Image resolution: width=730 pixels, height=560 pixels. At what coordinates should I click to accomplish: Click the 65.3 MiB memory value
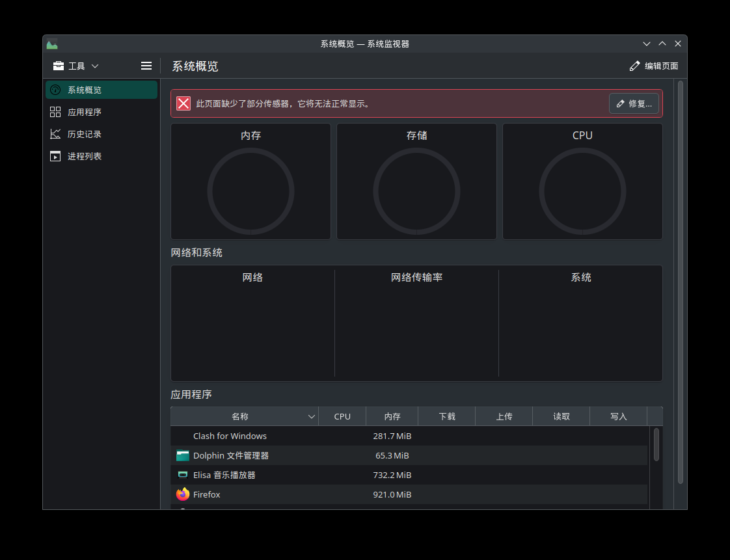click(x=392, y=456)
